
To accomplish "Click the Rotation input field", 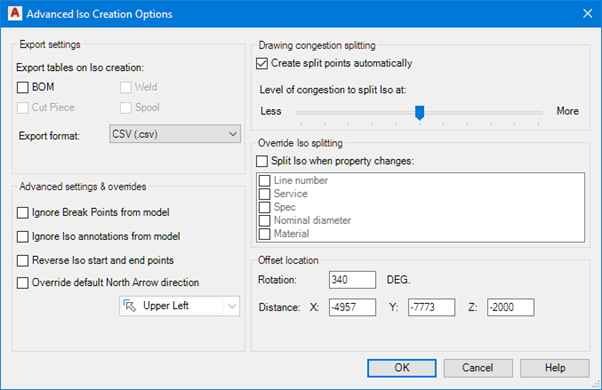I will click(x=352, y=280).
